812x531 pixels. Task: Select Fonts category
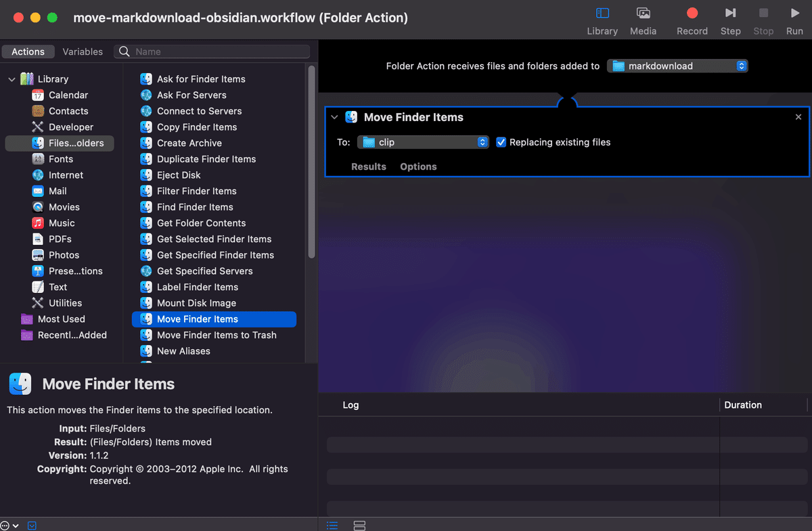pos(61,159)
